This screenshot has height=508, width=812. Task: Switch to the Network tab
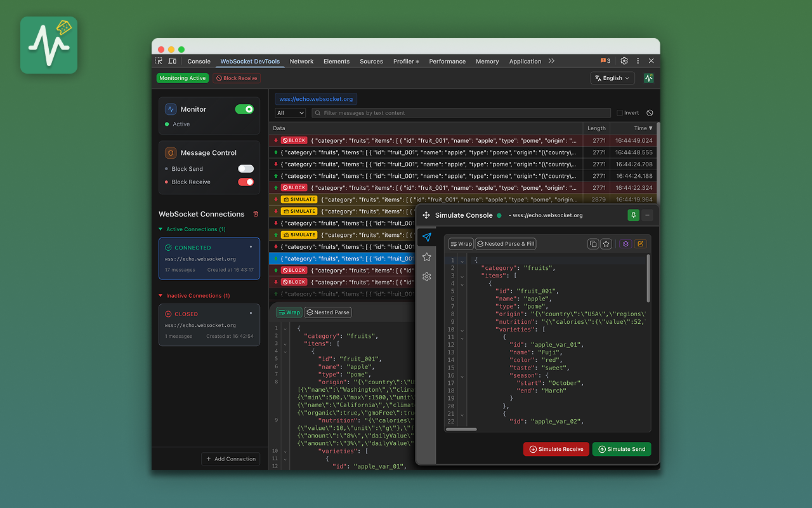coord(301,61)
